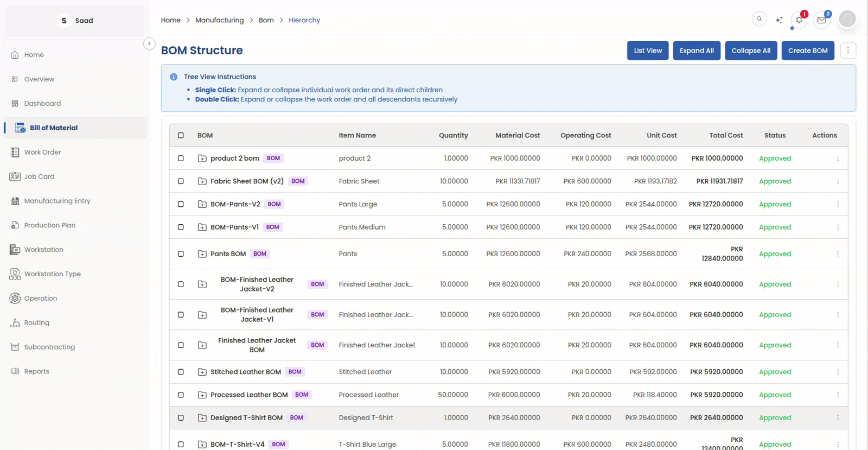Open the notifications bell icon

pos(799,20)
